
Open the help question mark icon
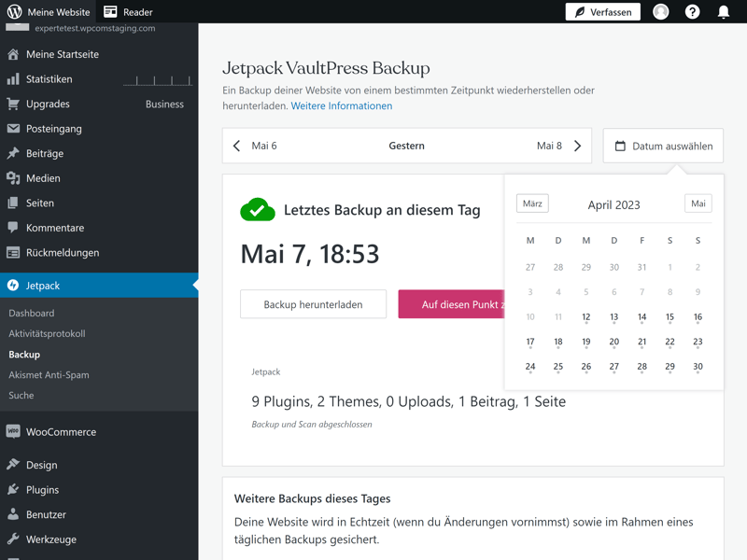pos(692,12)
